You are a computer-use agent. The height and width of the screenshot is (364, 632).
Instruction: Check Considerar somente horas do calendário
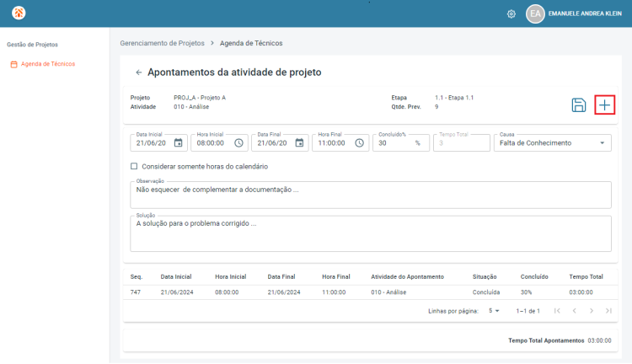[x=134, y=166]
